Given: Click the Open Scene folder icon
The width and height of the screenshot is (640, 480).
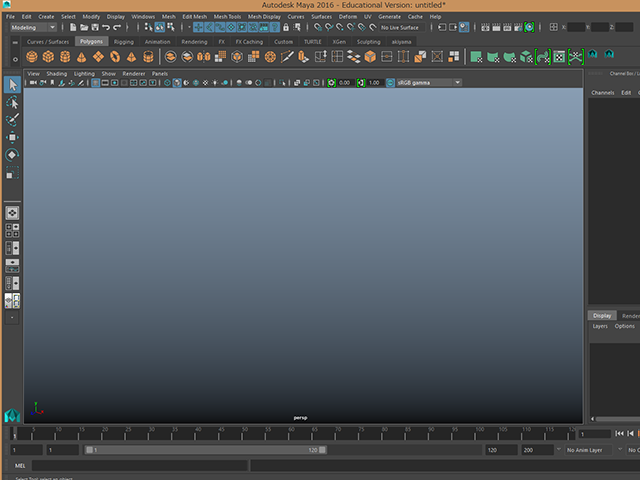Looking at the screenshot, I should [84, 27].
